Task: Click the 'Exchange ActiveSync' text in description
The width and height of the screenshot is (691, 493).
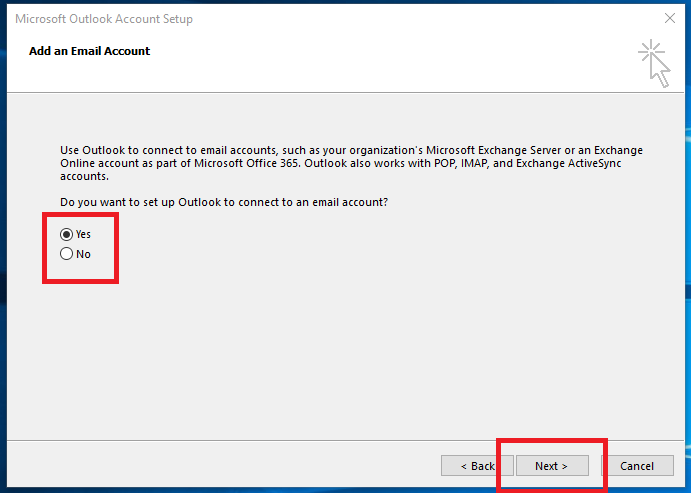Action: click(x=568, y=163)
